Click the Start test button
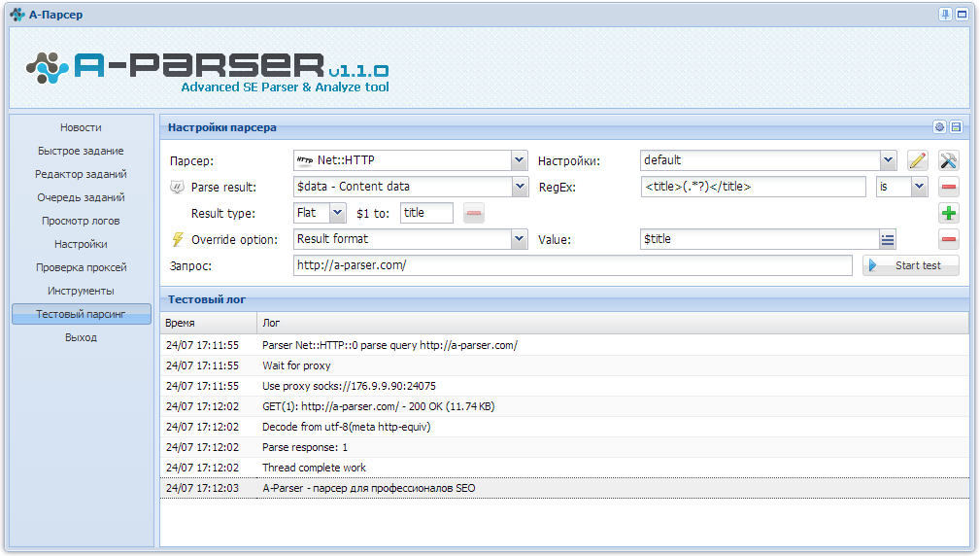Viewport: 980px width, 556px height. (x=911, y=265)
